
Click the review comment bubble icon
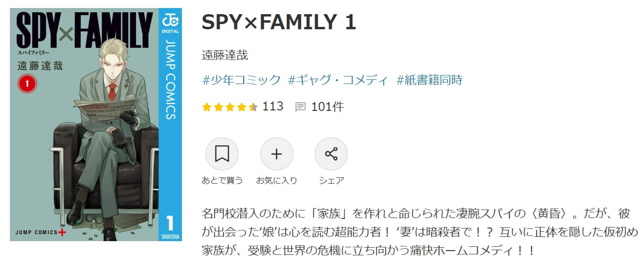pos(300,107)
